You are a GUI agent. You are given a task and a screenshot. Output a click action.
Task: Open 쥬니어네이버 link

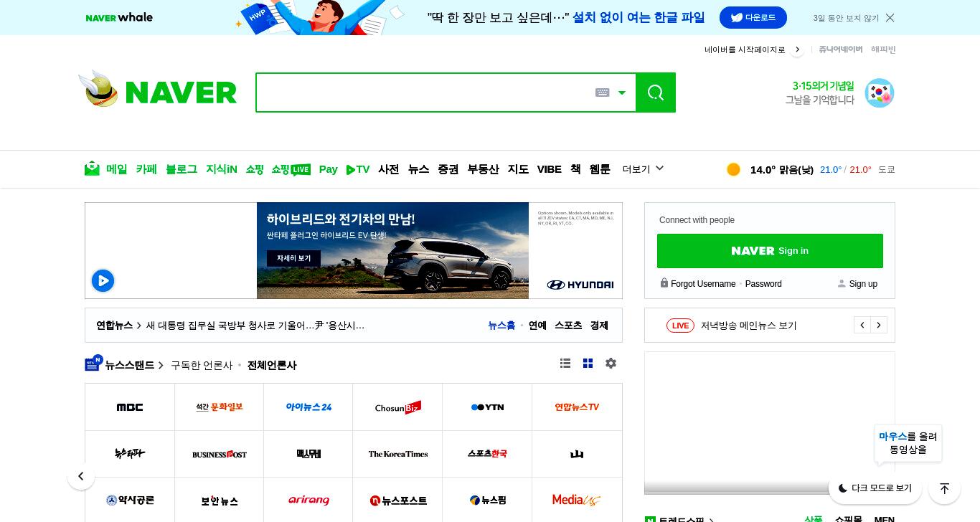pos(840,49)
